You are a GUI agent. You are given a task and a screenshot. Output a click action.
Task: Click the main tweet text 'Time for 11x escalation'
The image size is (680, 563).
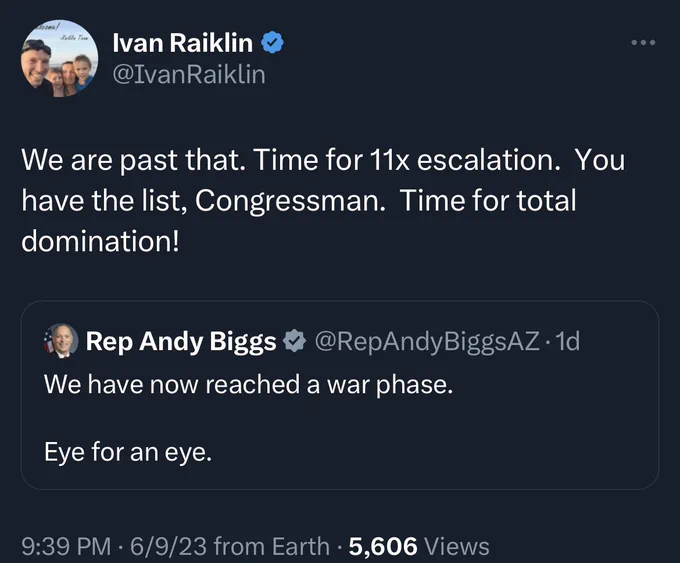406,160
